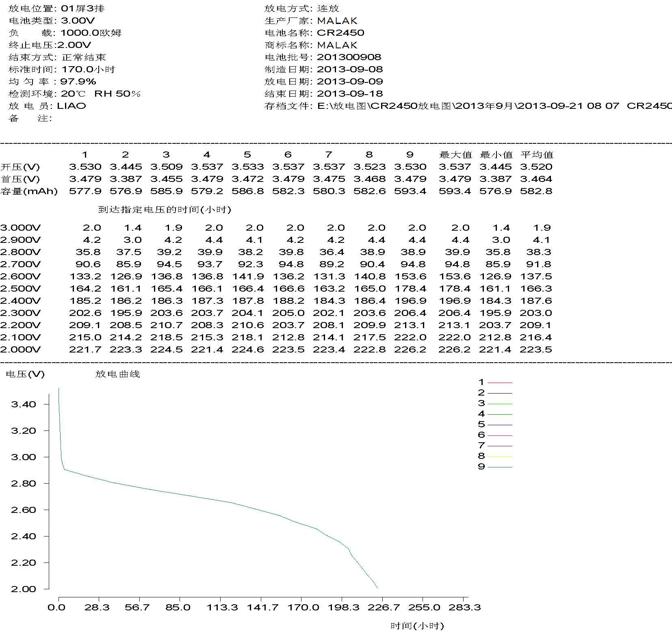Click the battery name value CR2450
Image resolution: width=672 pixels, height=638 pixels.
click(x=340, y=33)
